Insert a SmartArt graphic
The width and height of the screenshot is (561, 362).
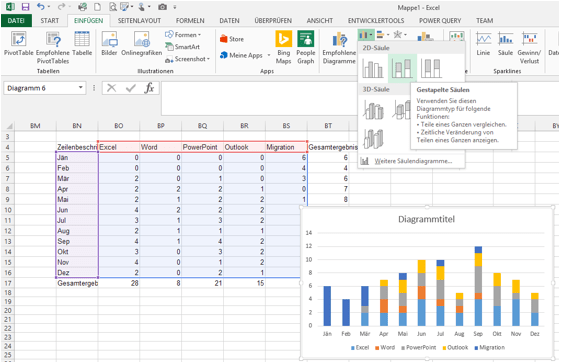point(182,47)
